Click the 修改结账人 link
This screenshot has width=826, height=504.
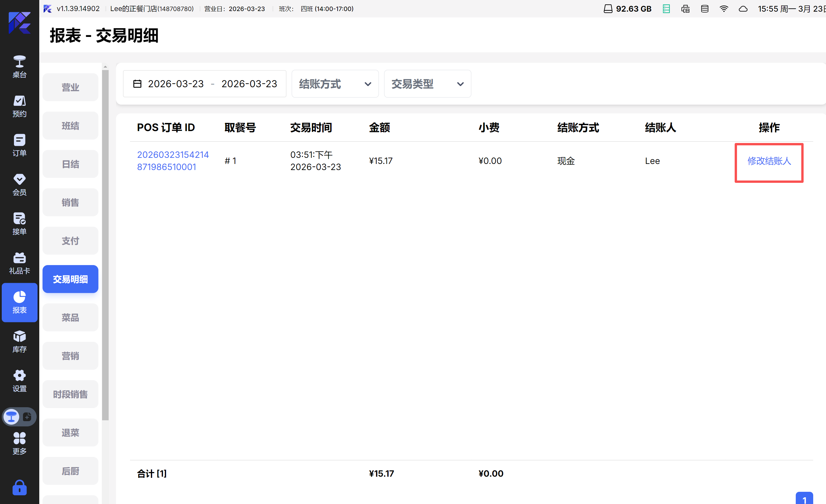pyautogui.click(x=769, y=161)
